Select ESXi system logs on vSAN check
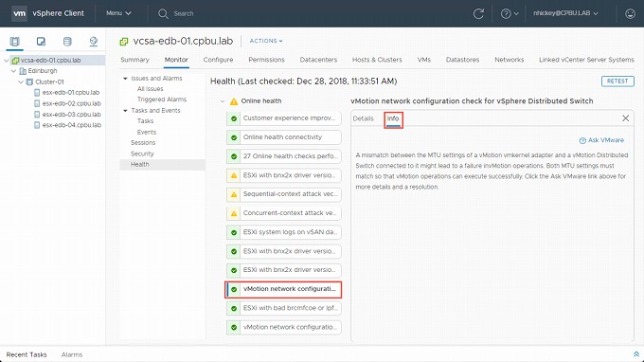The width and height of the screenshot is (644, 362). pyautogui.click(x=284, y=232)
